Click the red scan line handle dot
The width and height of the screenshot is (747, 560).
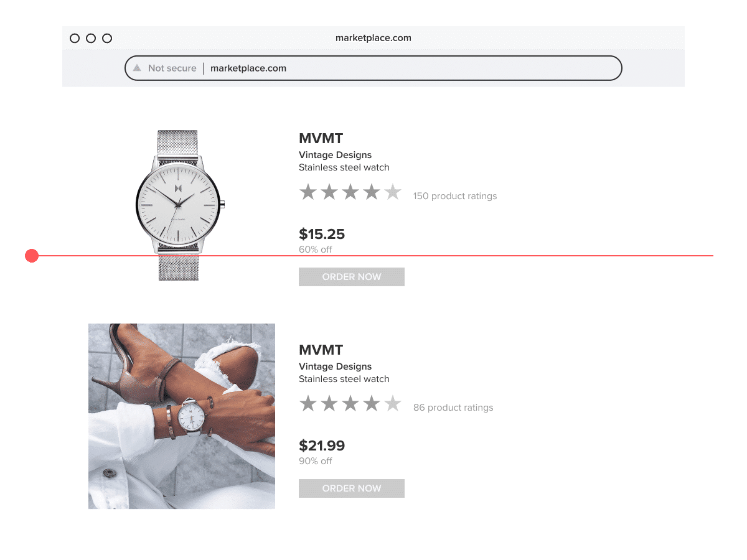32,256
